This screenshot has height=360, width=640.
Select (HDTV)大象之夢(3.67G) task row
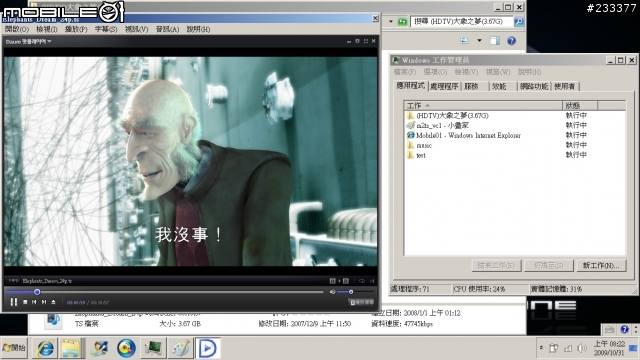click(x=515, y=116)
